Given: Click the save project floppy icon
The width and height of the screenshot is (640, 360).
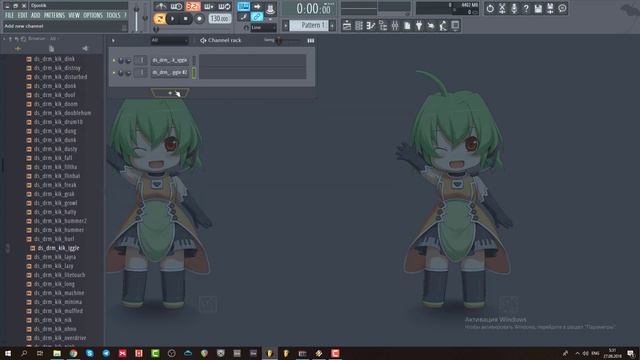Looking at the screenshot, I should (x=538, y=8).
